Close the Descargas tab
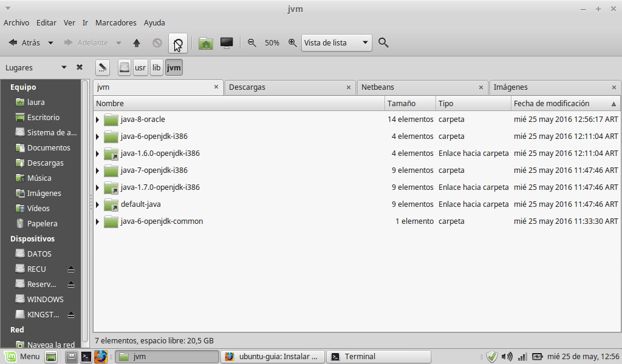The image size is (622, 364). (349, 87)
